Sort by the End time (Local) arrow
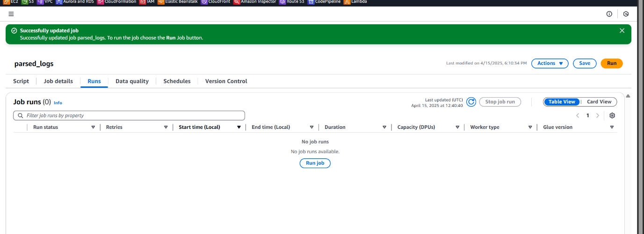644x234 pixels. 311,127
